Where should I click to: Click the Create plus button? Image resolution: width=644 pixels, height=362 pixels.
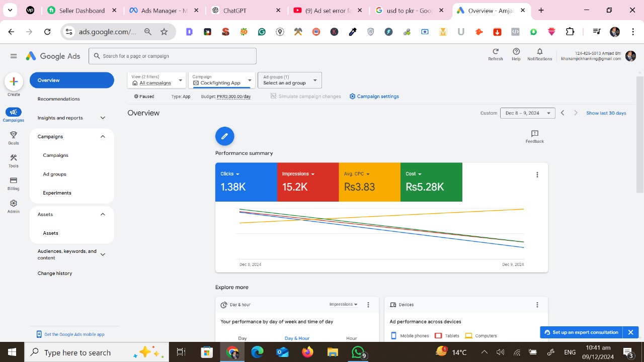tap(14, 81)
